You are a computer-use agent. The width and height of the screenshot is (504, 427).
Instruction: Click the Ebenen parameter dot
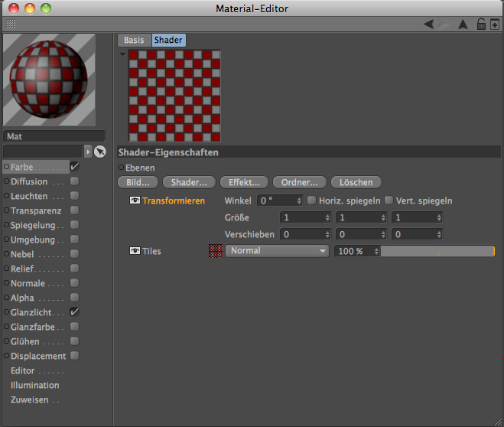(121, 167)
